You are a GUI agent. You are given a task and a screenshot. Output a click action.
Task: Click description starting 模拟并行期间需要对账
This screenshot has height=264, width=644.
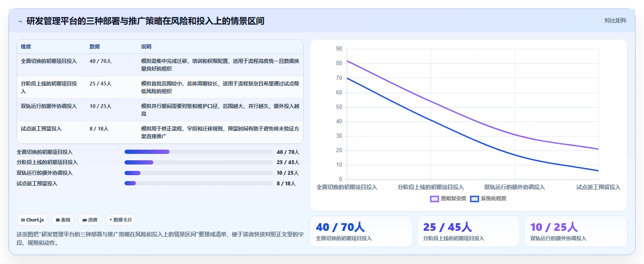click(220, 110)
